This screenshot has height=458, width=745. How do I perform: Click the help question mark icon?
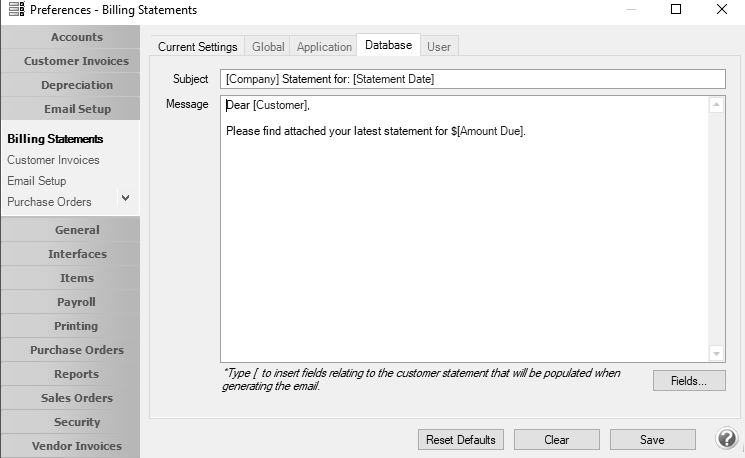pos(727,439)
